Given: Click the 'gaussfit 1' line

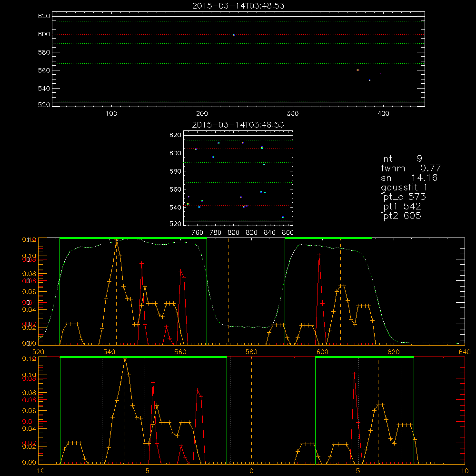Looking at the screenshot, I should coord(404,187).
